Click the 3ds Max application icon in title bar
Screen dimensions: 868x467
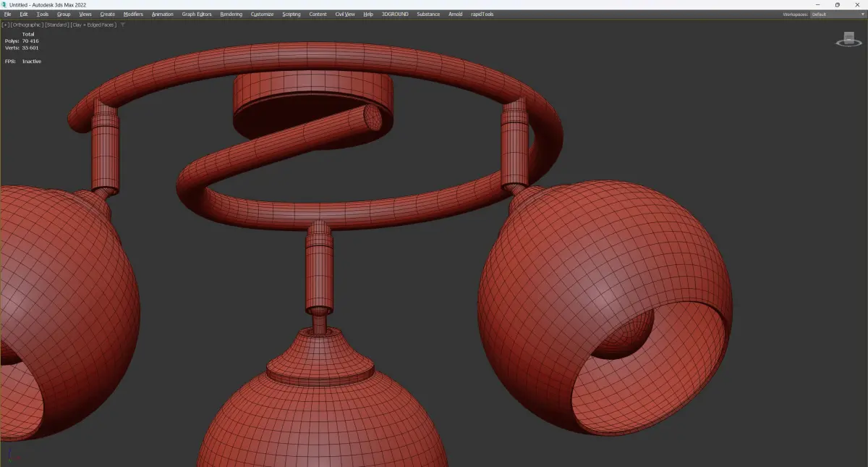[x=4, y=4]
